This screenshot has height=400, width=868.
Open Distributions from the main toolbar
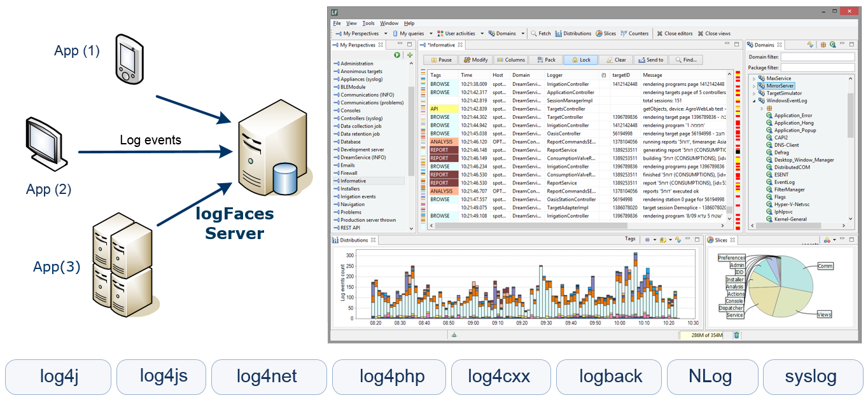(x=573, y=34)
